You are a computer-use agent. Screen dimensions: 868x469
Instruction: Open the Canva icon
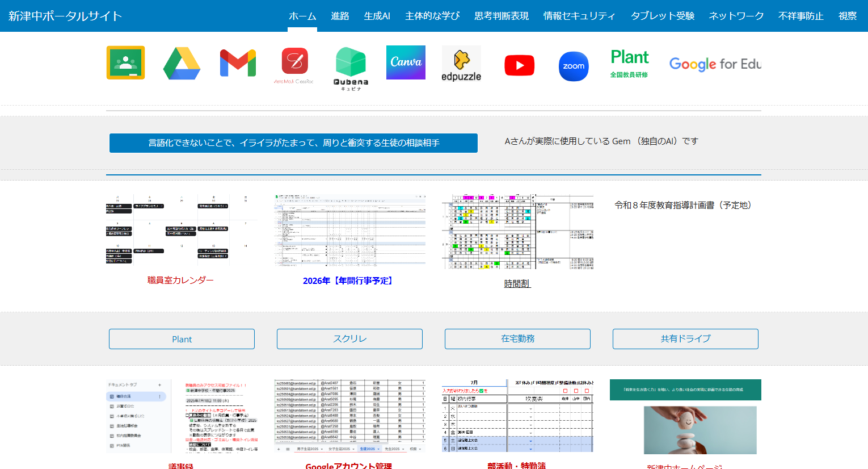click(406, 62)
